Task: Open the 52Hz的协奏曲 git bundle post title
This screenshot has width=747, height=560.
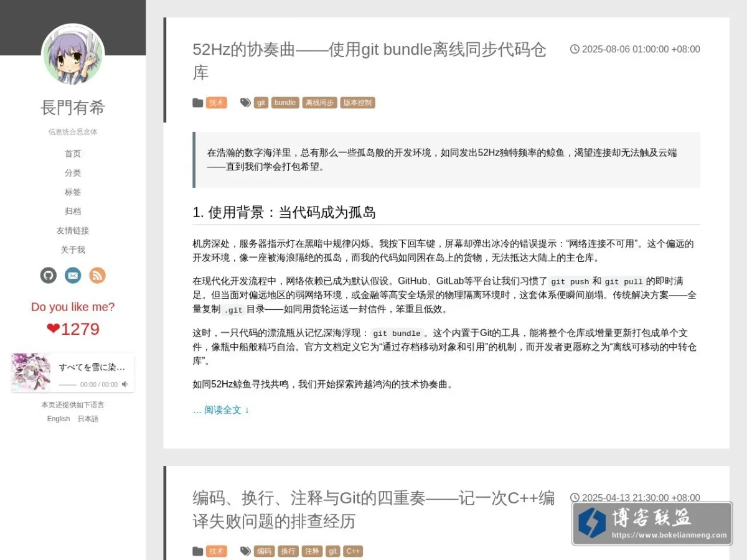Action: pos(370,61)
